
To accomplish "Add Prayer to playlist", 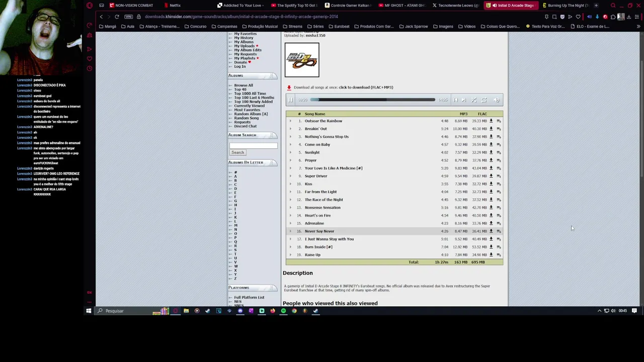I will coord(499,160).
